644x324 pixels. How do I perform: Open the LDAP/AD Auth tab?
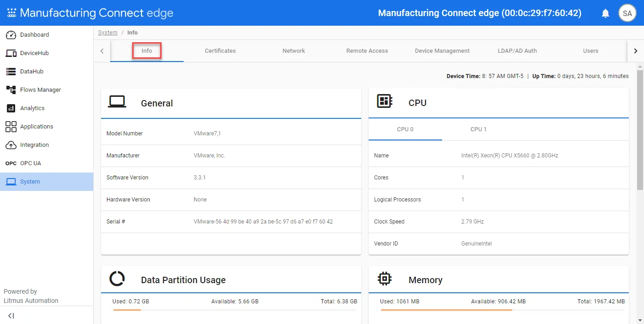[x=517, y=50]
